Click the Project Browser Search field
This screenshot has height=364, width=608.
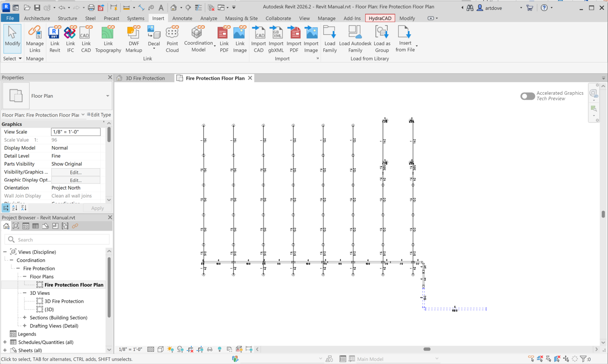tap(57, 240)
